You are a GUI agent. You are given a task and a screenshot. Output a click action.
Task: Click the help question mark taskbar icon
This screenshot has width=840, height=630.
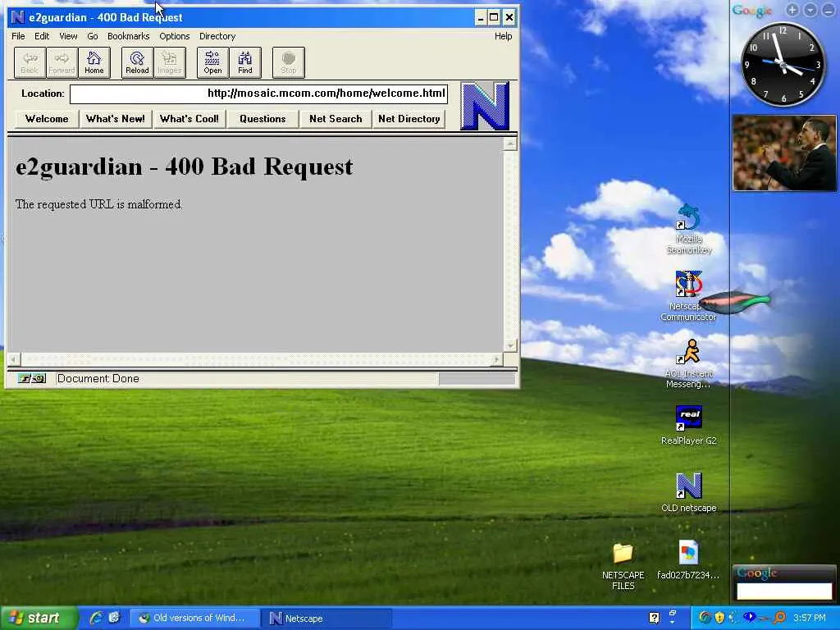click(654, 618)
